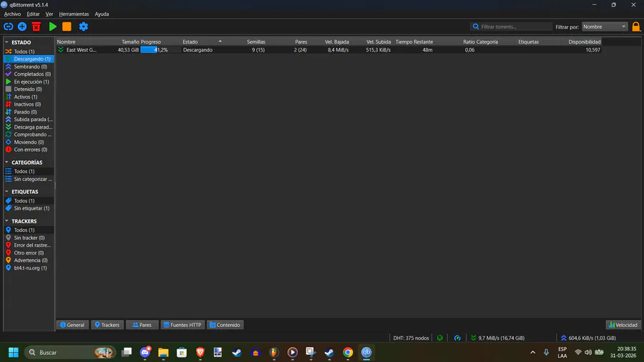This screenshot has width=644, height=362.
Task: Open the Editar menu
Action: [x=33, y=14]
